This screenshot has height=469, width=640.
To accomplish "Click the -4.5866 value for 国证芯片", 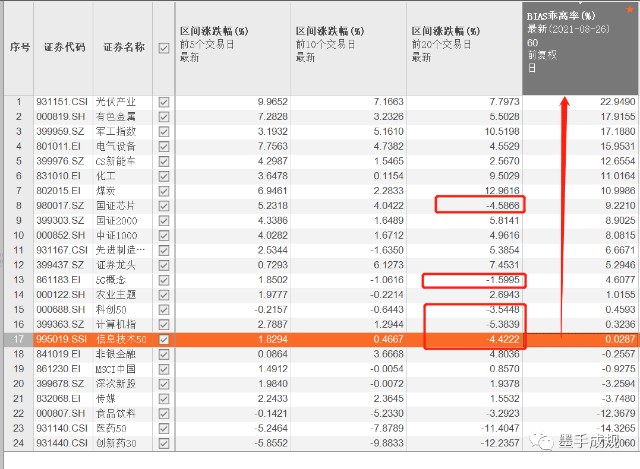I will click(502, 205).
